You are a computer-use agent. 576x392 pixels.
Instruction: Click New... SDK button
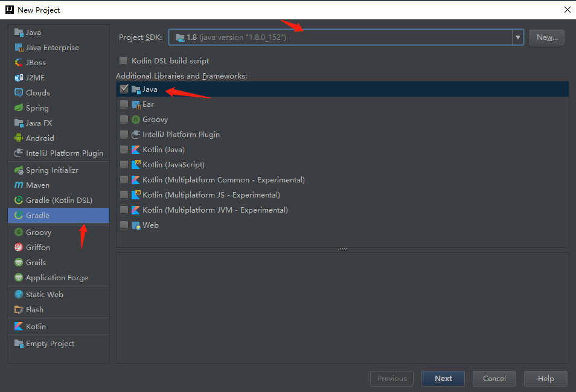[547, 37]
